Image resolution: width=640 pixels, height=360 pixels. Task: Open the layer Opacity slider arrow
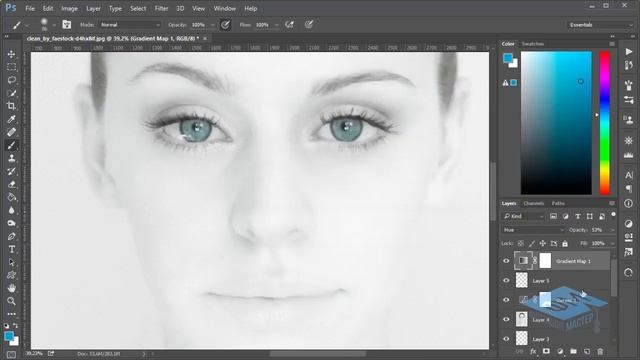pyautogui.click(x=612, y=230)
